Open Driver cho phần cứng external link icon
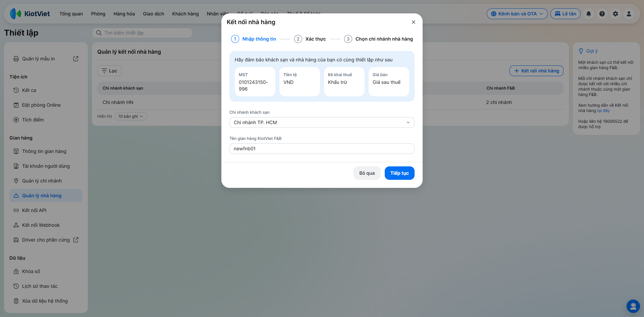 pos(76,240)
